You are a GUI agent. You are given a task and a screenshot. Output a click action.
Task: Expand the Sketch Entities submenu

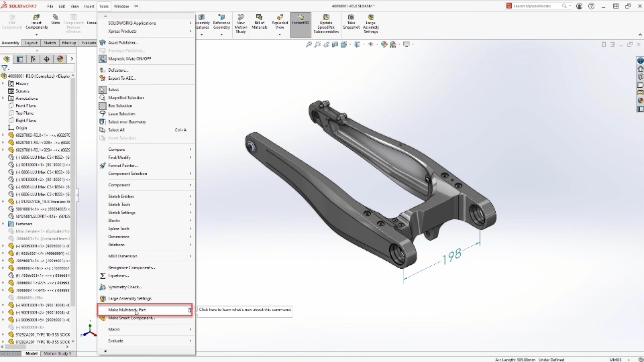[146, 196]
